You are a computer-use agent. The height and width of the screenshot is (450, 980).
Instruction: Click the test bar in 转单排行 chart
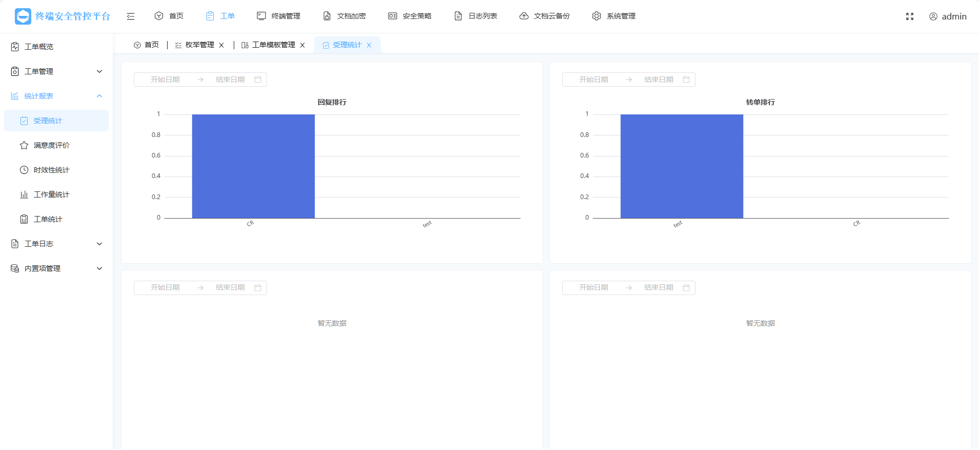(682, 166)
